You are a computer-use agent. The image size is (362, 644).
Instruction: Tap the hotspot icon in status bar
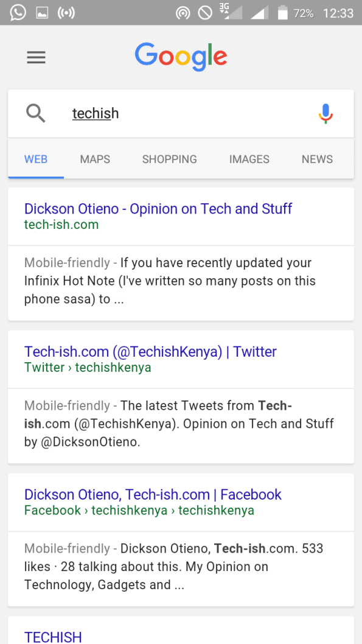pyautogui.click(x=183, y=13)
